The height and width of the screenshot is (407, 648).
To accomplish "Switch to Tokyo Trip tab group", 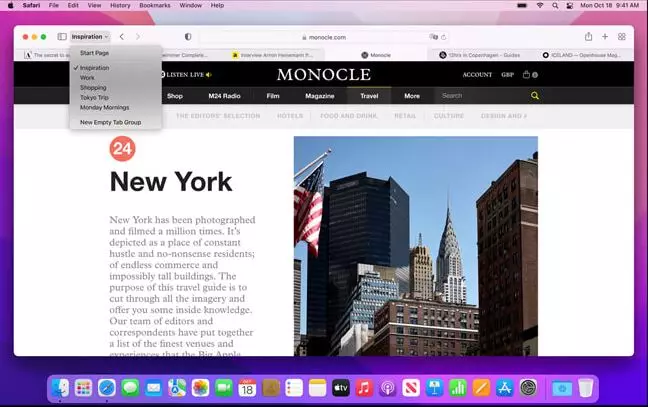I will 94,97.
